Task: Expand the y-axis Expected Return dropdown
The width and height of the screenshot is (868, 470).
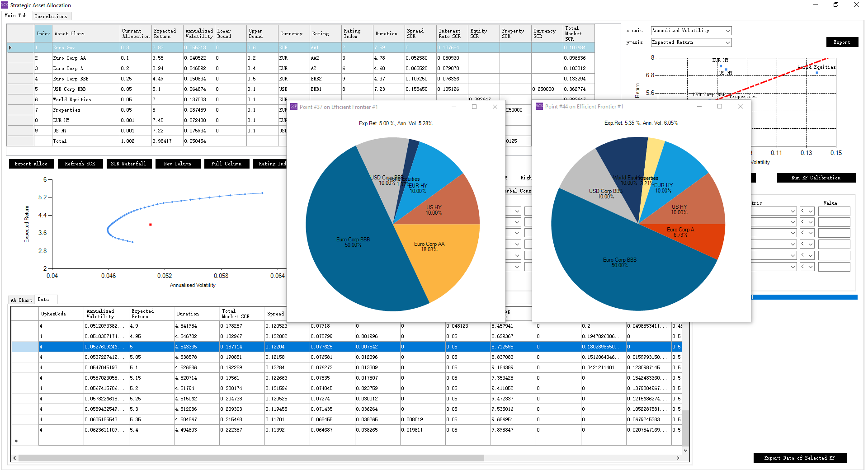Action: pos(727,42)
